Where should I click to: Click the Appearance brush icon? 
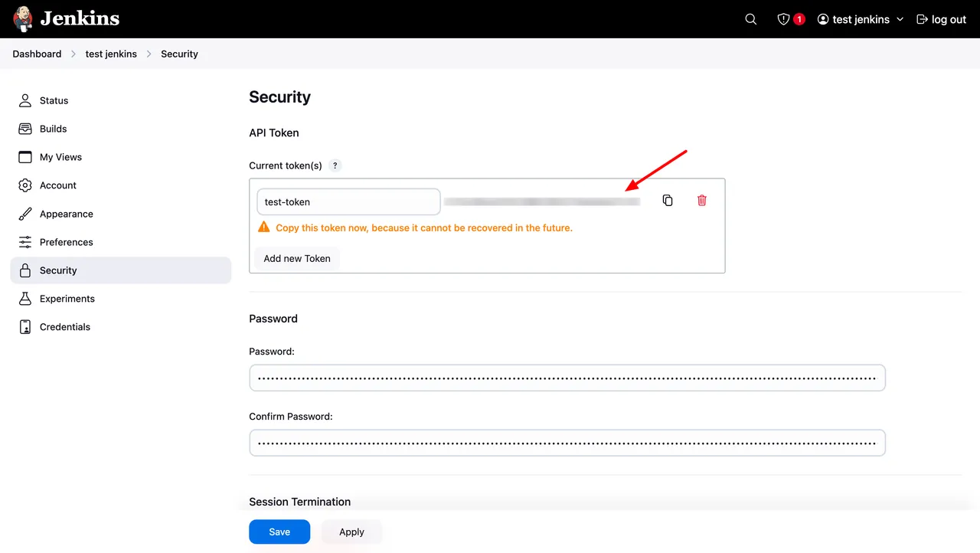coord(25,214)
